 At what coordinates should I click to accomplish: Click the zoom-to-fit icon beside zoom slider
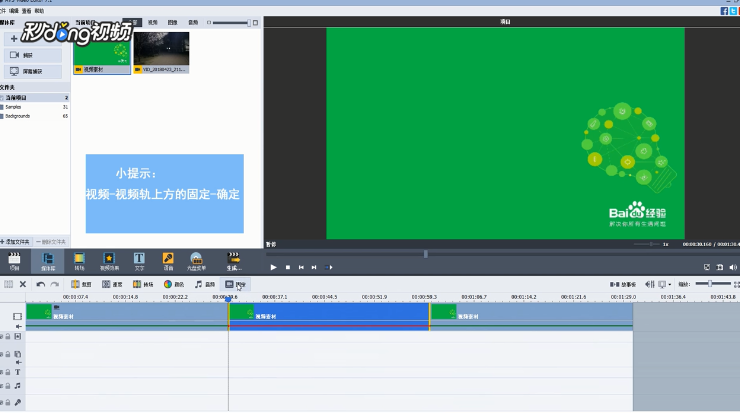coord(736,284)
